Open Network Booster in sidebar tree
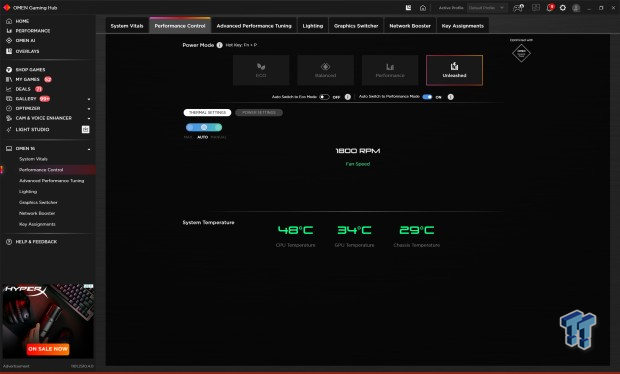Screen dimensions: 620x374 [37, 213]
